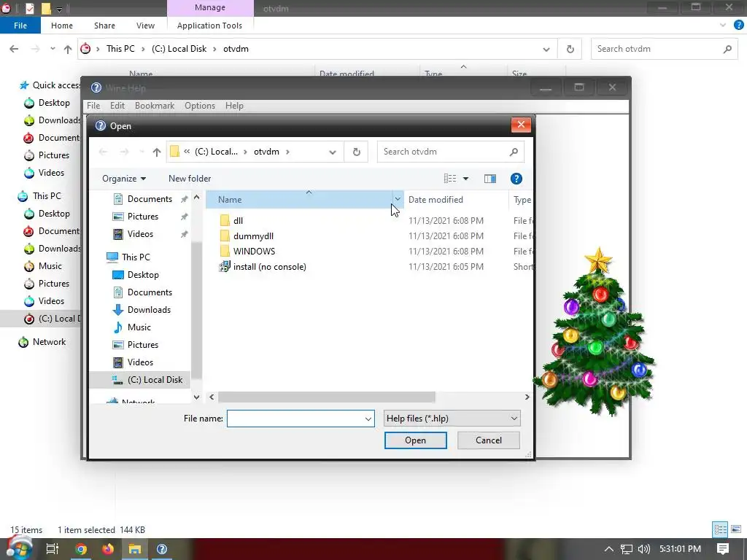Click the horizontal scrollbar right arrow

[527, 397]
